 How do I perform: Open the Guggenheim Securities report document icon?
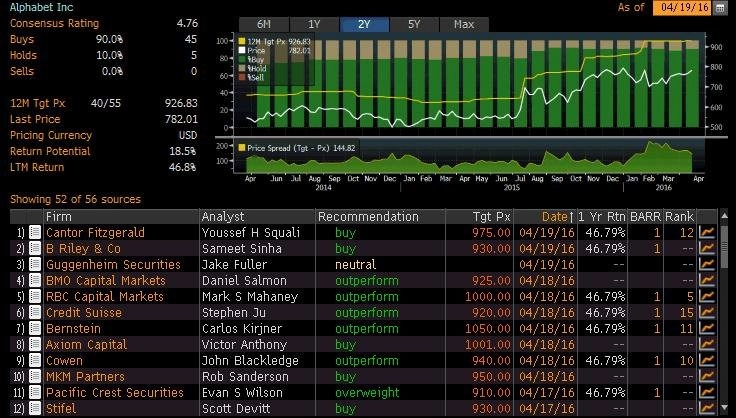coord(35,264)
